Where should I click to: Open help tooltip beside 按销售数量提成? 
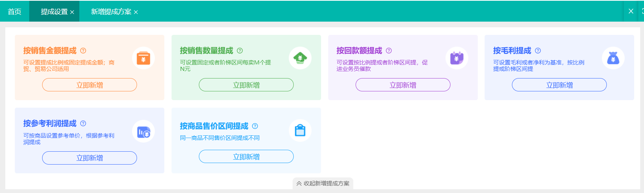click(x=240, y=50)
